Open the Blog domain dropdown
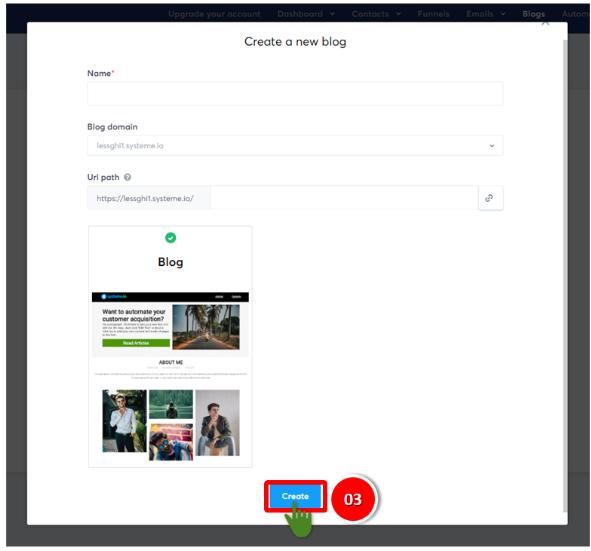 (x=295, y=145)
